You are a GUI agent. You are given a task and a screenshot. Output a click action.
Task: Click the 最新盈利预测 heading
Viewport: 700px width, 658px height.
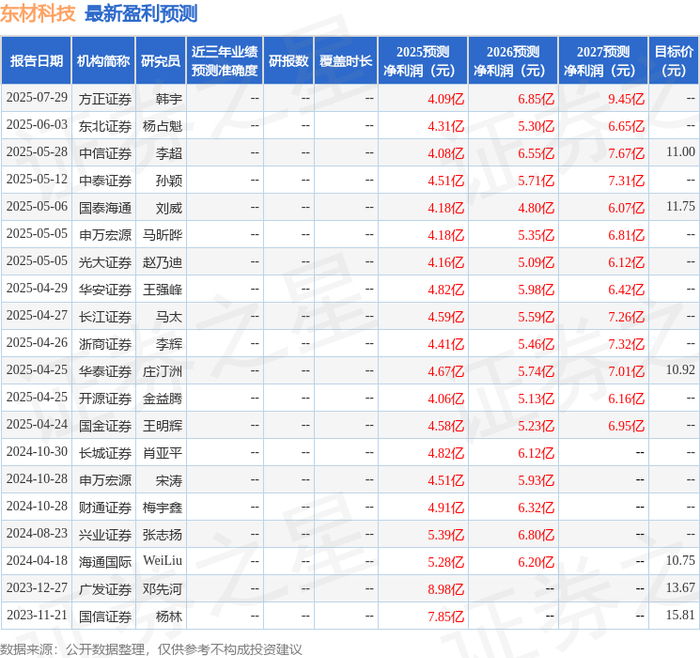click(141, 13)
